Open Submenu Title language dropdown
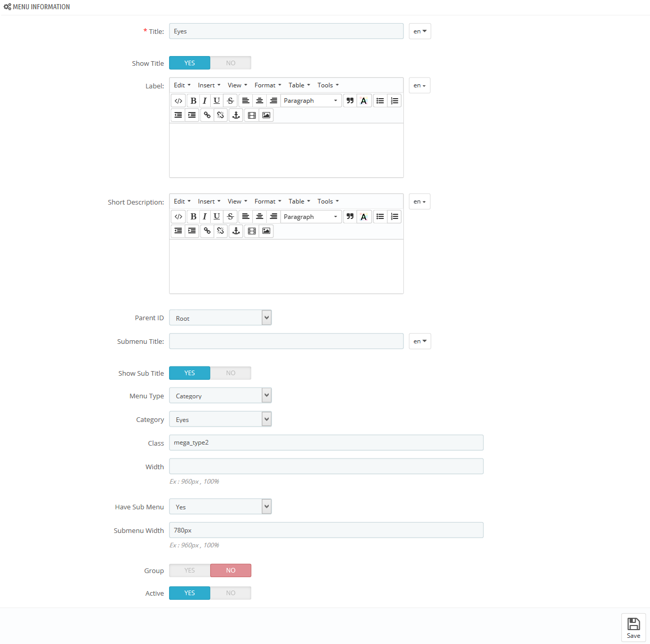Viewport: 650px width, 644px height. click(x=420, y=341)
